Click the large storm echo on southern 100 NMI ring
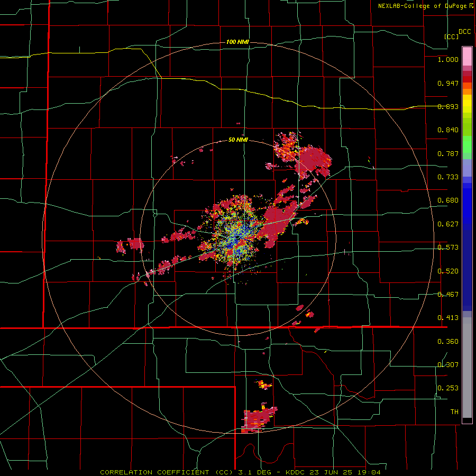 [x=258, y=419]
